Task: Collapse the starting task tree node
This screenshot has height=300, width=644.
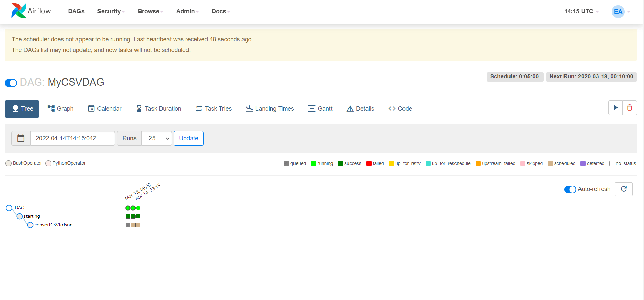Action: 20,216
